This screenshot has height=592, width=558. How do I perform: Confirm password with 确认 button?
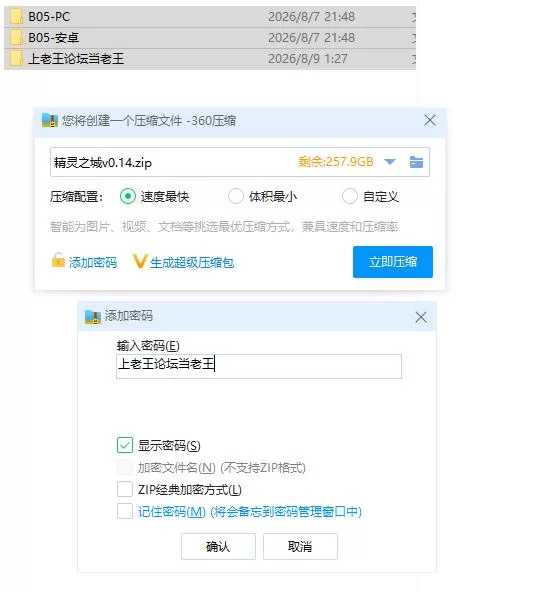[x=218, y=546]
